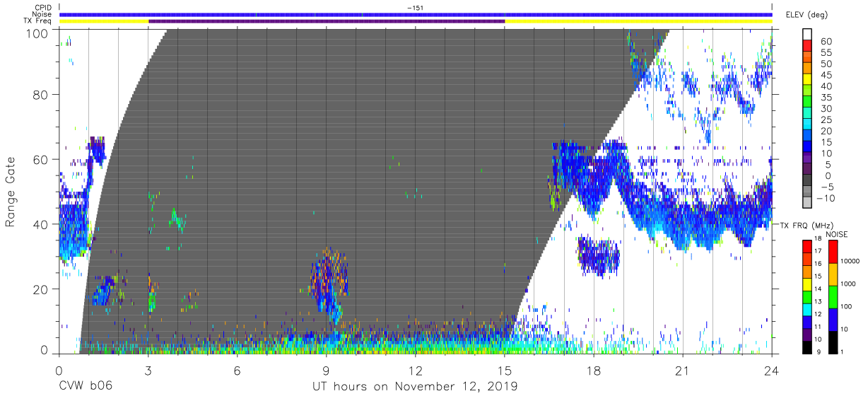Click the blue Noise strip above the plot

point(416,14)
